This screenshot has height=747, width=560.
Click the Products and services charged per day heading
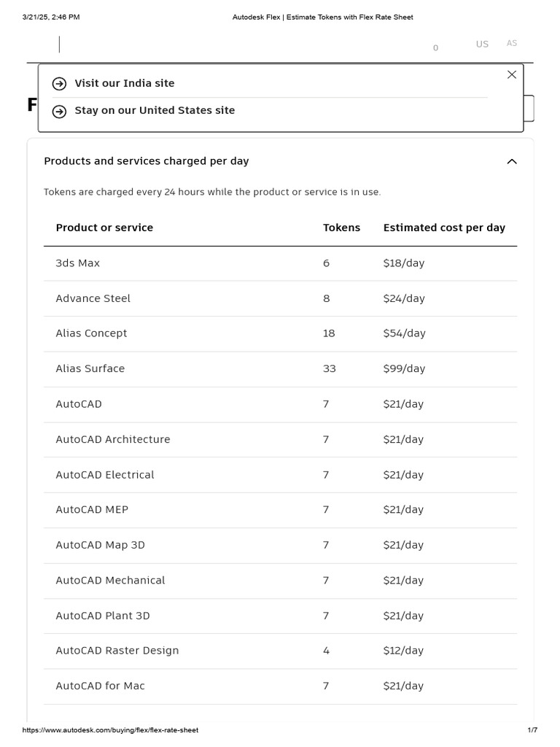[147, 160]
